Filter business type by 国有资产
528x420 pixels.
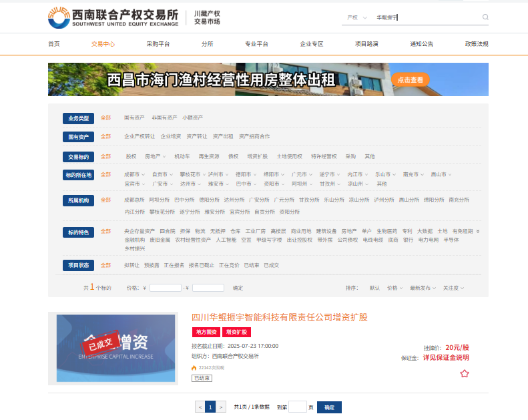(134, 118)
